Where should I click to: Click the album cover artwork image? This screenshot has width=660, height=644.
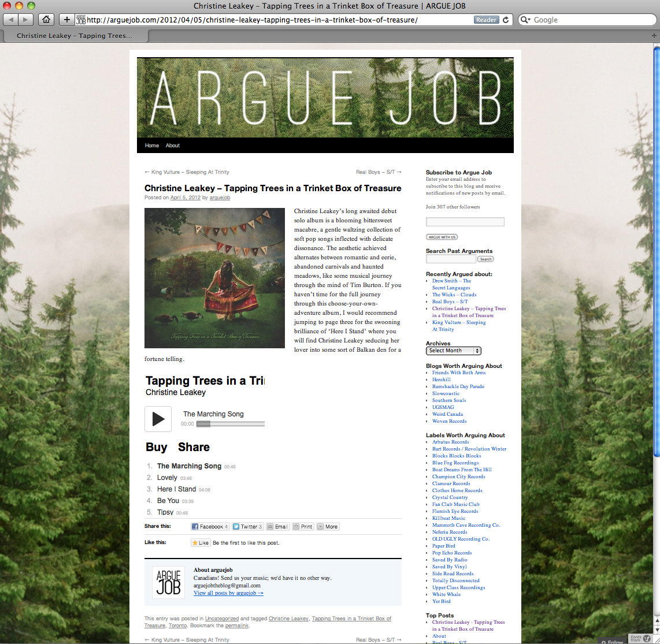point(214,278)
